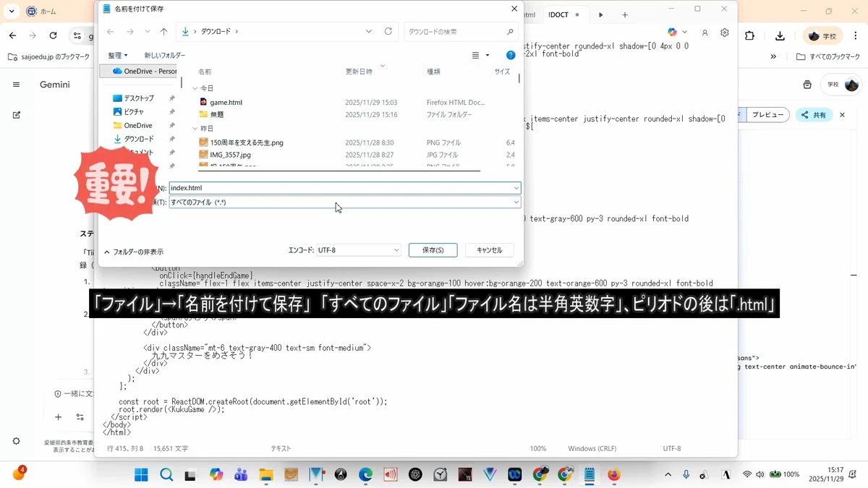Open Microsoft Teams from the taskbar
This screenshot has height=488, width=868.
click(241, 475)
